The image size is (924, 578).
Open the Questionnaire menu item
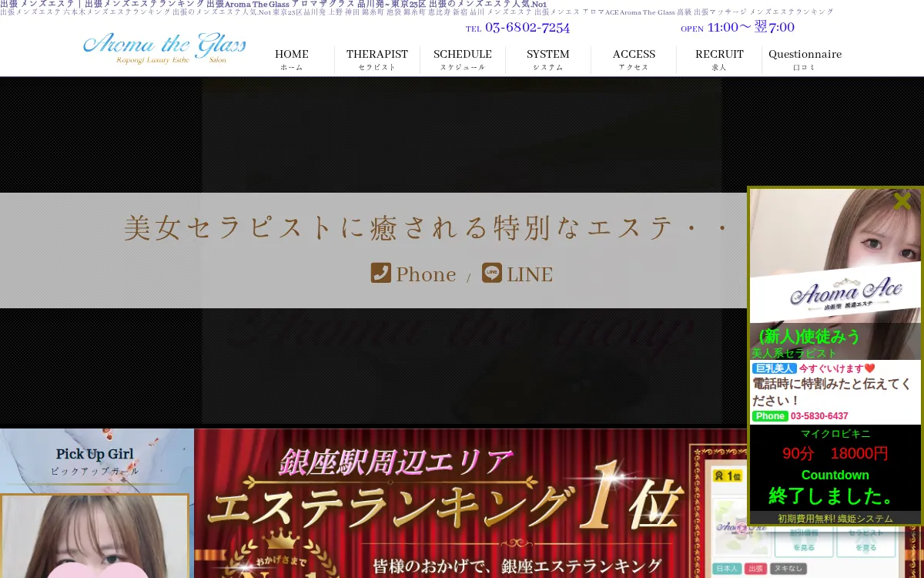point(805,60)
